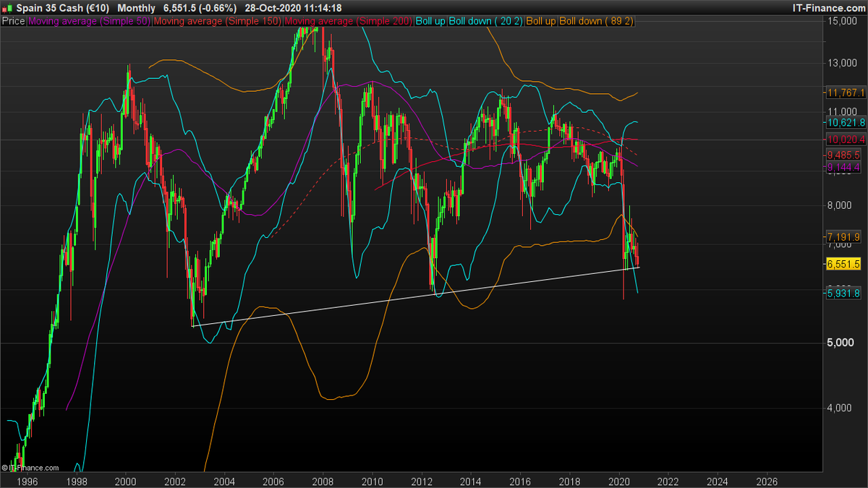Image resolution: width=868 pixels, height=488 pixels.
Task: Click the 2010 label on the time axis
Action: coord(372,481)
